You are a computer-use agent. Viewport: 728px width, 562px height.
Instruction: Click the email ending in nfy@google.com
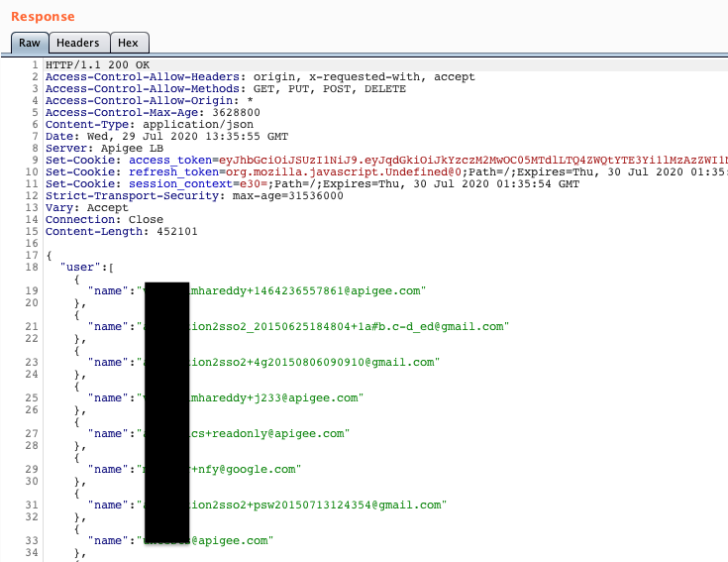[247, 469]
